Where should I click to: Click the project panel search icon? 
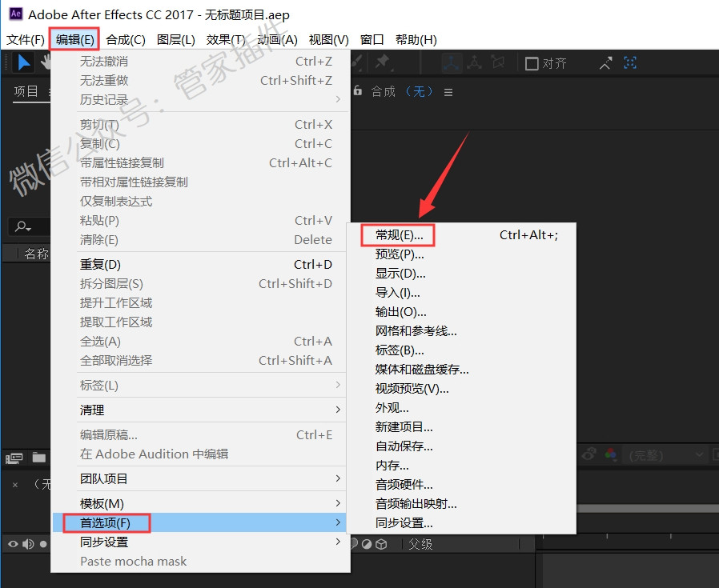tap(22, 226)
